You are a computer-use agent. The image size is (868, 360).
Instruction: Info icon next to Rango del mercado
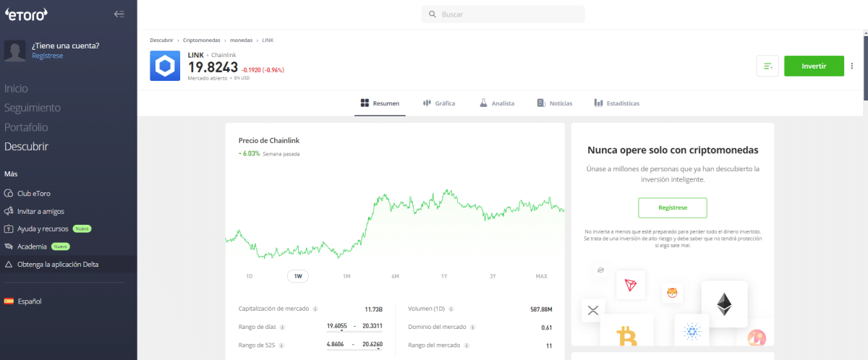click(466, 346)
